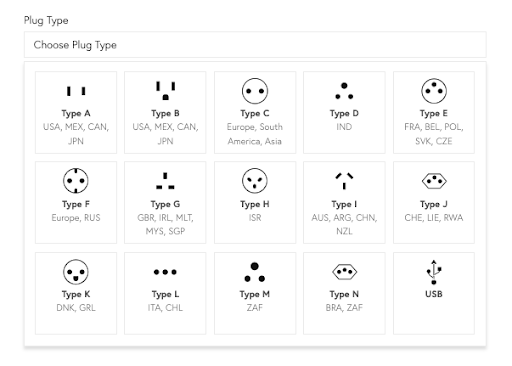This screenshot has height=366, width=512.
Task: Select the USB connector icon
Action: pyautogui.click(x=434, y=272)
